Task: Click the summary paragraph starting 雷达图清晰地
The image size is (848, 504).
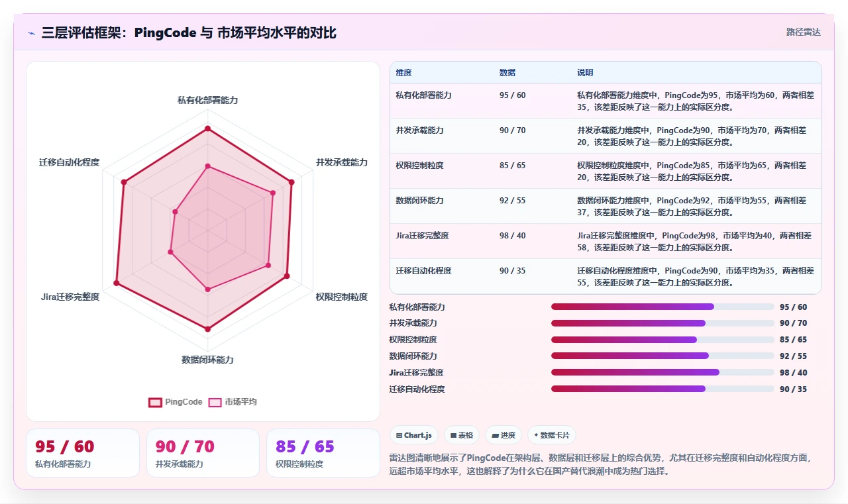Action: [x=602, y=464]
